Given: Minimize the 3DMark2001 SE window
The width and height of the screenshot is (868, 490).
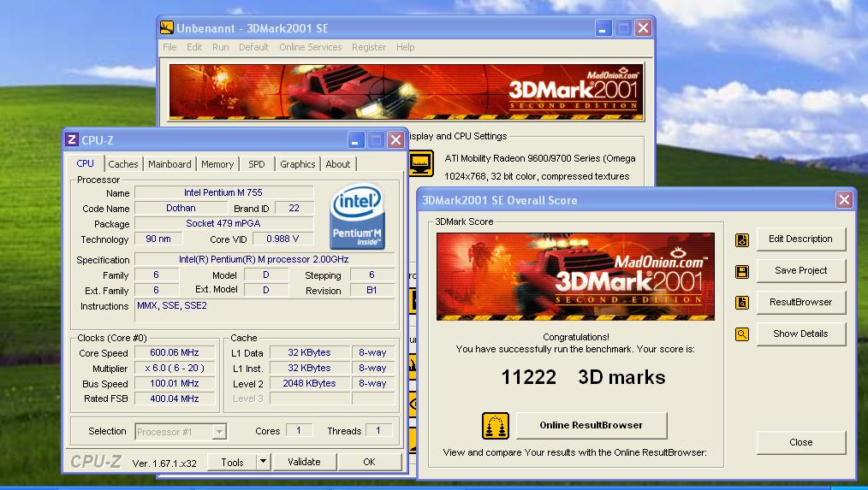Looking at the screenshot, I should [x=603, y=27].
